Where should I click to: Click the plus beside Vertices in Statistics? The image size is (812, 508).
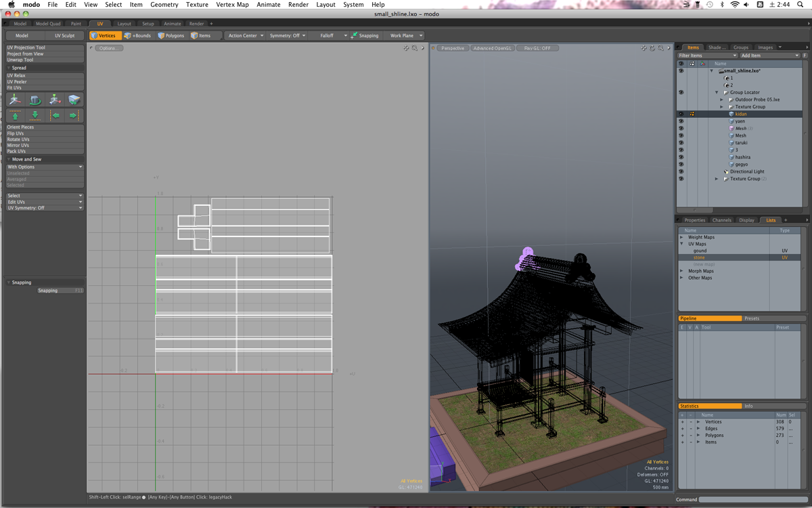tap(682, 422)
